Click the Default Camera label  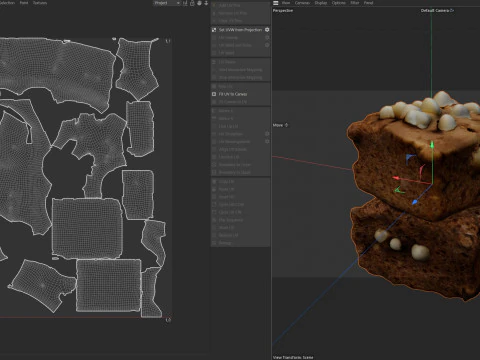[435, 10]
